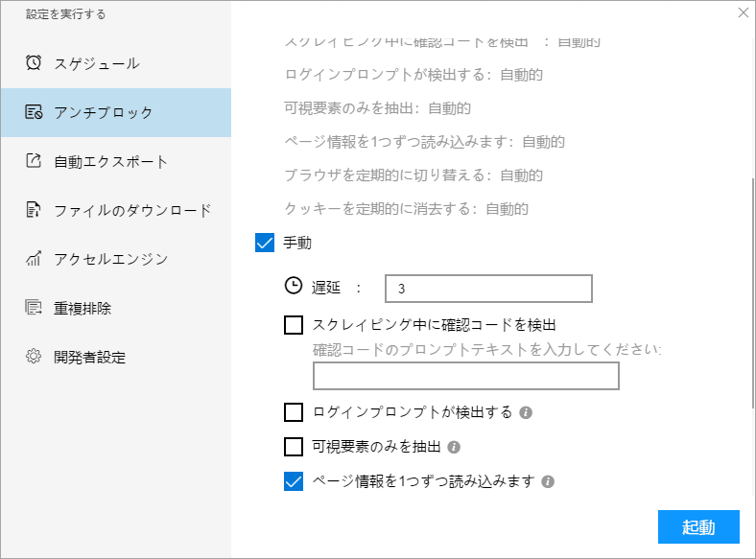Screen dimensions: 756x559
Task: Click the accelerator engine chart icon
Action: click(x=34, y=259)
